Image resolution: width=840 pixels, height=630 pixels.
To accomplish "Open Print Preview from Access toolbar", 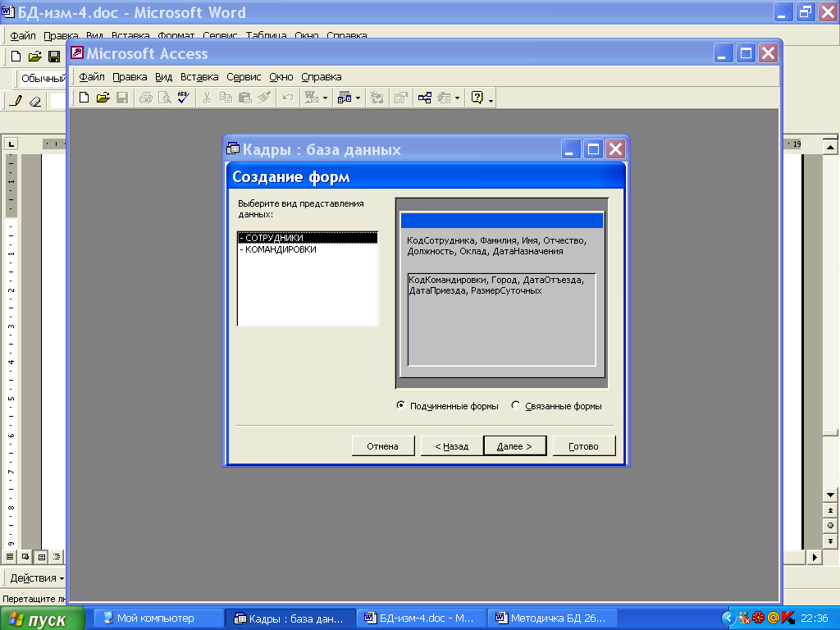I will tap(164, 98).
